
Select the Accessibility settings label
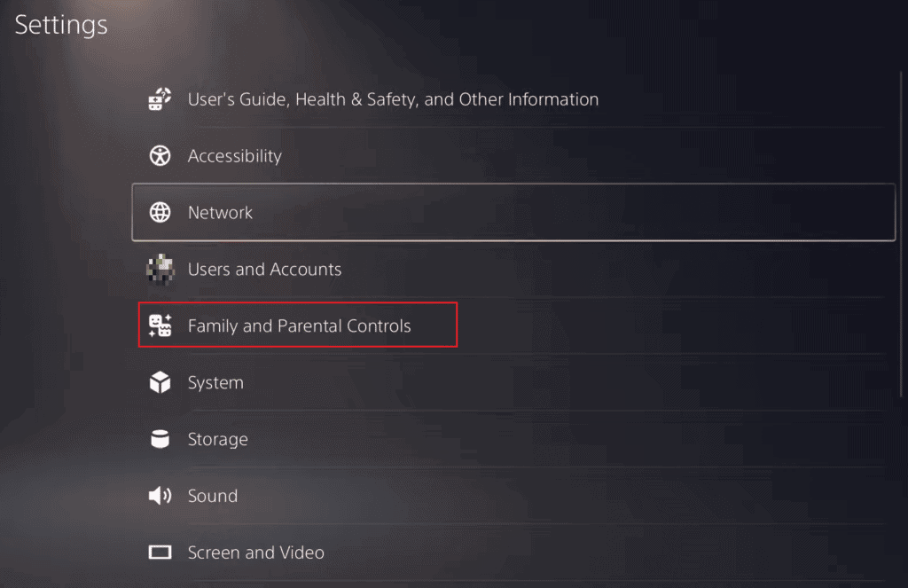click(x=234, y=156)
